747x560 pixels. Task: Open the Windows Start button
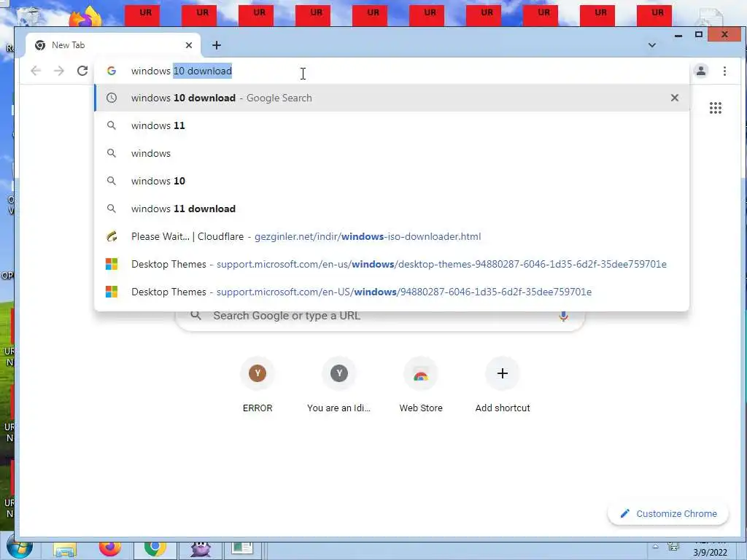pos(20,548)
